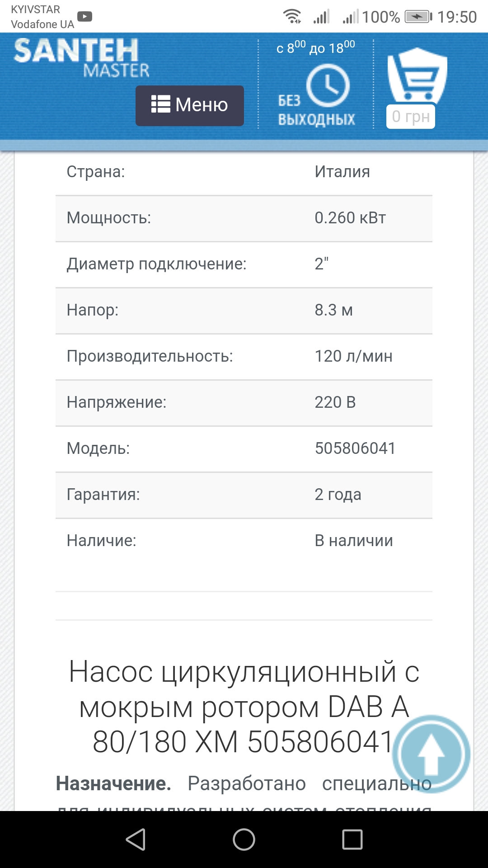Tap the product heading Насос циркуляционный DAB

point(244,707)
